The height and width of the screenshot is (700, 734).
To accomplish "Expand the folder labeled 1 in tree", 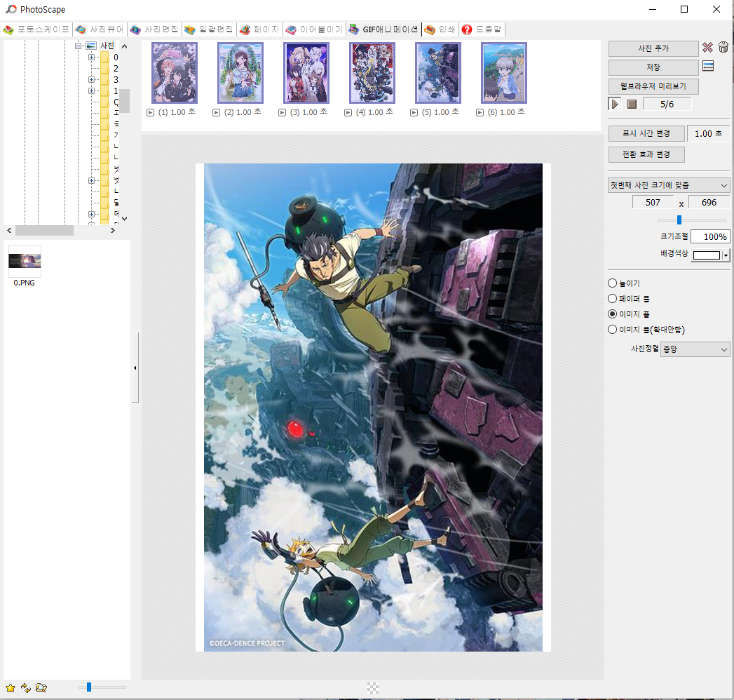I will pos(91,91).
